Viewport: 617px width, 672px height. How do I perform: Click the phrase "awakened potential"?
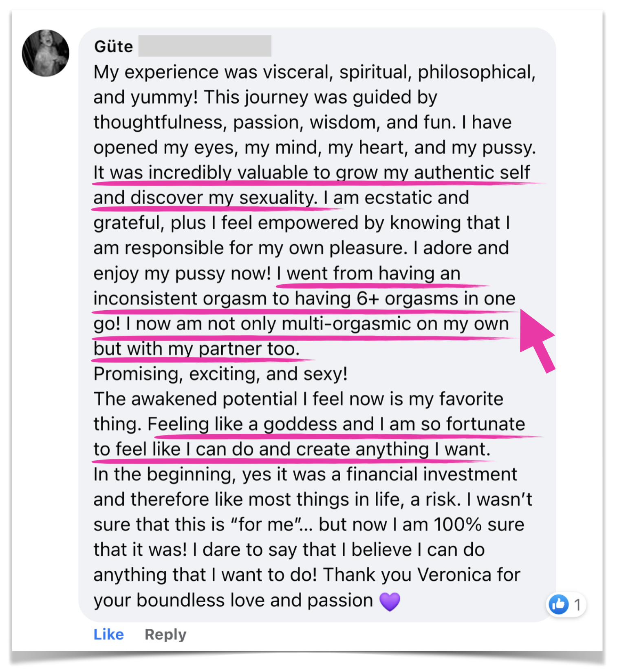pyautogui.click(x=214, y=399)
